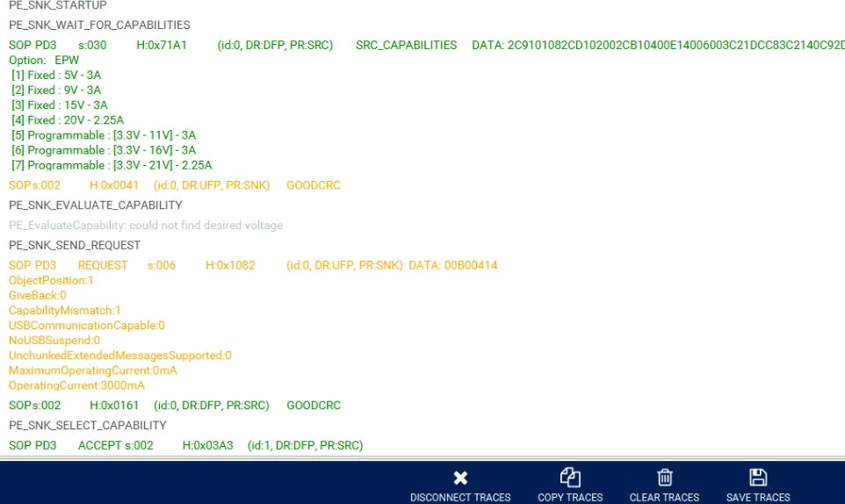Select the PE_SNK_EVALUATE_CAPABILITY line
The width and height of the screenshot is (845, 504).
(x=96, y=205)
